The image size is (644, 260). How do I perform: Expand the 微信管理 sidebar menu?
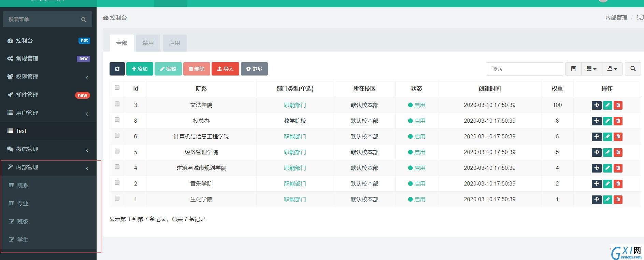point(48,149)
